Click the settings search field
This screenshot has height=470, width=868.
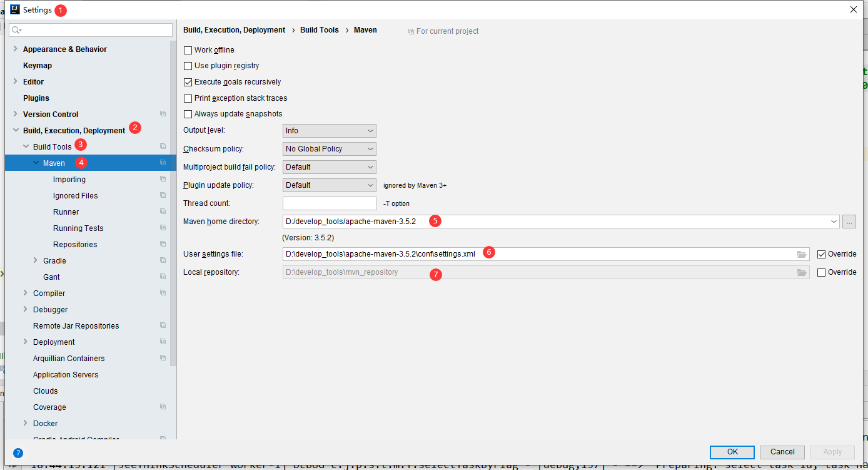click(91, 30)
